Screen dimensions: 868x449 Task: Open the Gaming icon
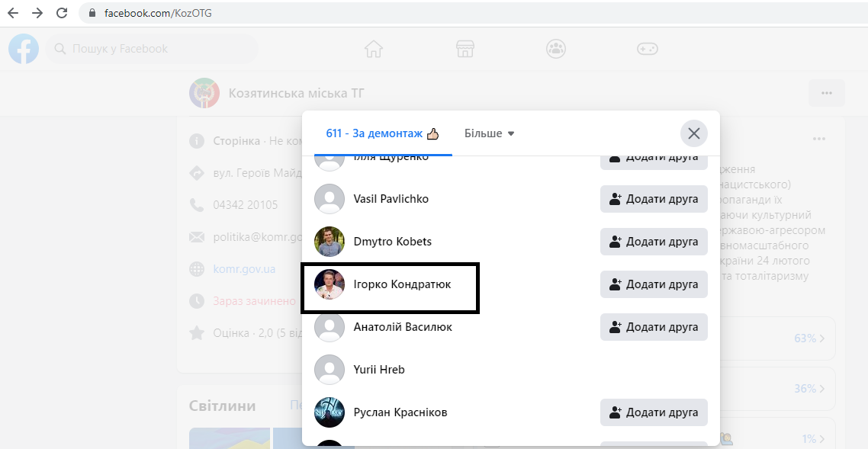coord(647,49)
